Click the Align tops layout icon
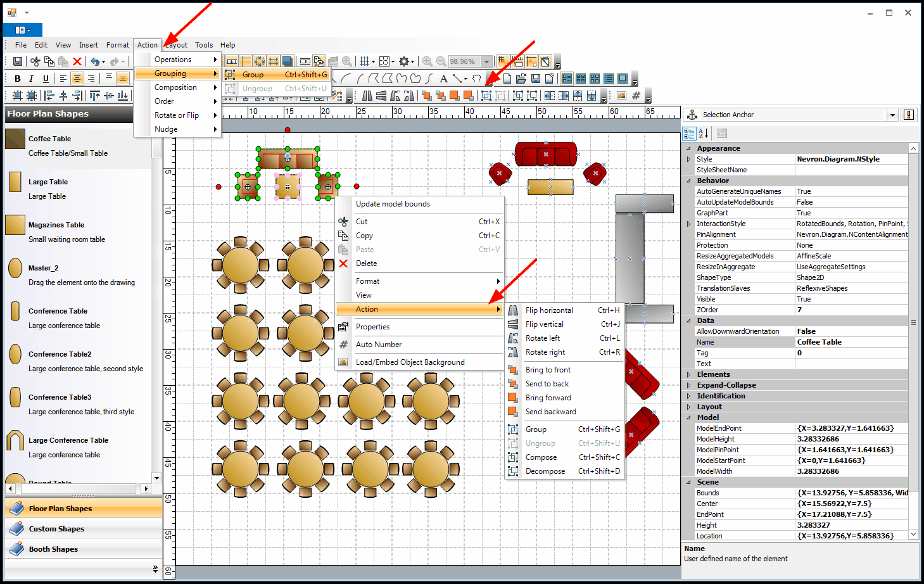Viewport: 924px width, 584px height. [95, 96]
